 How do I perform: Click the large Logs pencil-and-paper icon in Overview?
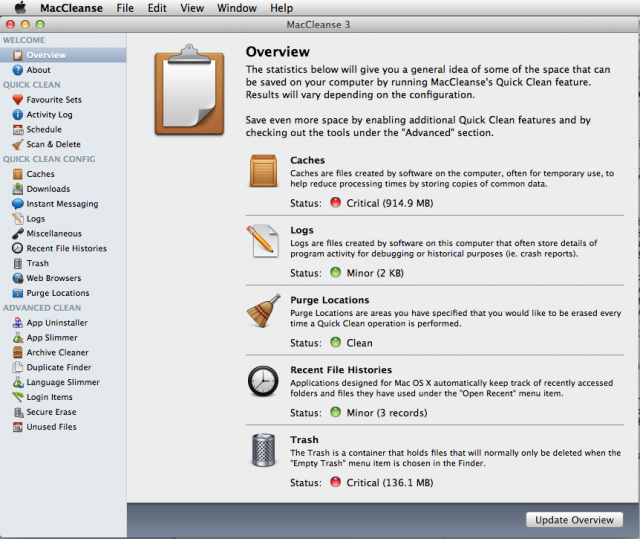pyautogui.click(x=263, y=241)
